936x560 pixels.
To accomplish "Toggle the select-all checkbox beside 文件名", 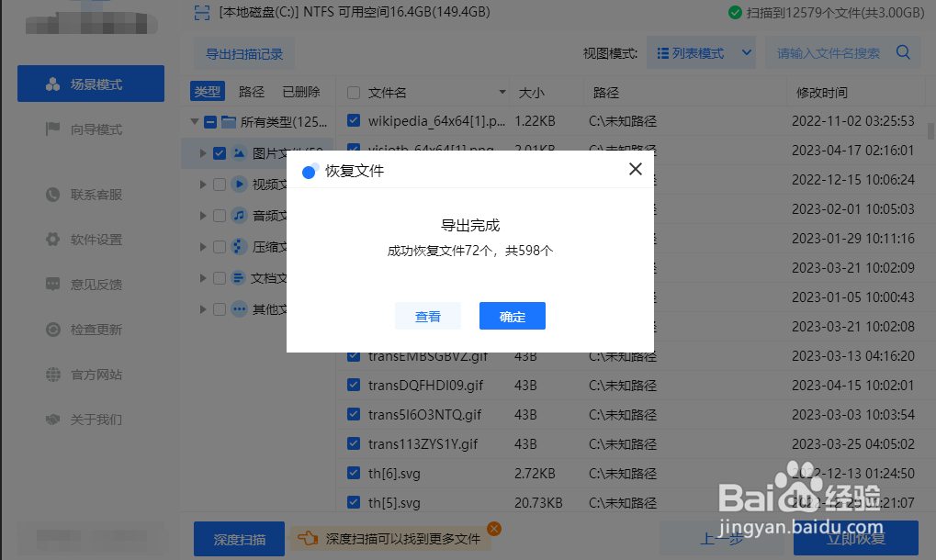I will coord(353,91).
